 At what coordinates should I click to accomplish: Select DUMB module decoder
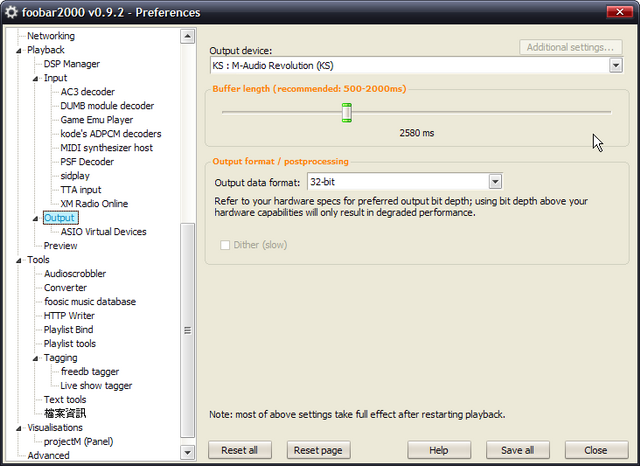(x=107, y=106)
